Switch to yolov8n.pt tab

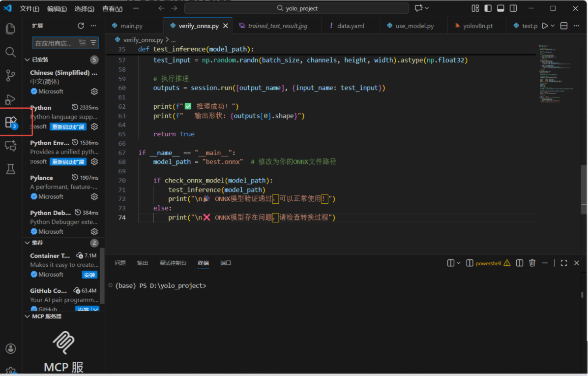coord(478,26)
